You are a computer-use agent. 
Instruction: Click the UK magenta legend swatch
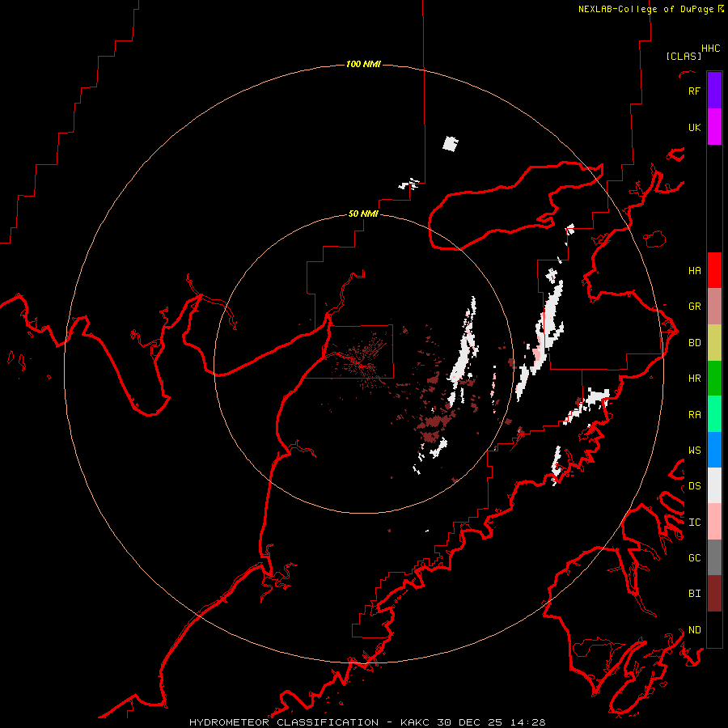[x=714, y=127]
